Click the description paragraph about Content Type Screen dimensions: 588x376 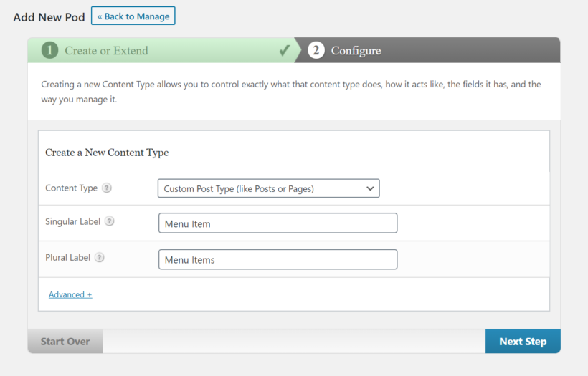(291, 92)
